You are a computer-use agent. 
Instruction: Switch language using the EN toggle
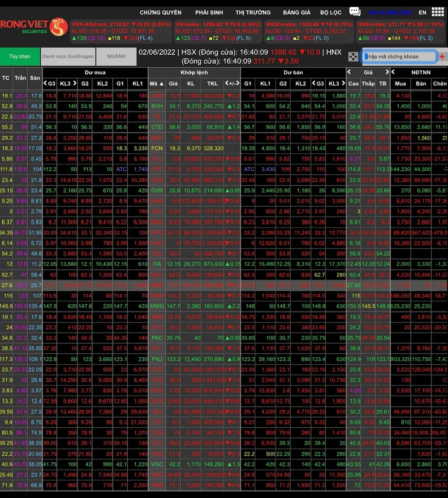(x=422, y=13)
